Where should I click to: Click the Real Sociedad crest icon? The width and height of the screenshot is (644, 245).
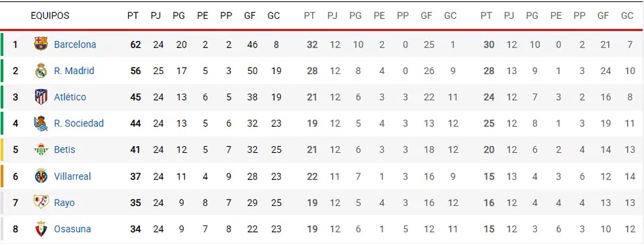click(x=41, y=123)
